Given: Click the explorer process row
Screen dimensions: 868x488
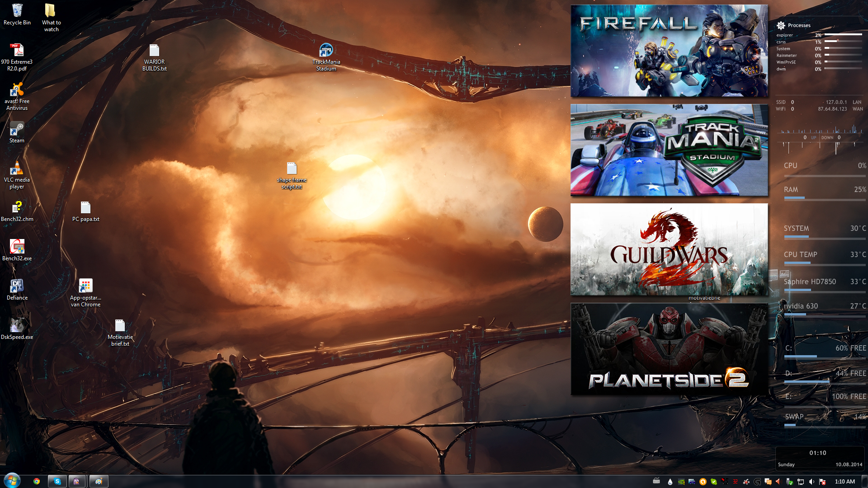Looking at the screenshot, I should click(x=819, y=35).
